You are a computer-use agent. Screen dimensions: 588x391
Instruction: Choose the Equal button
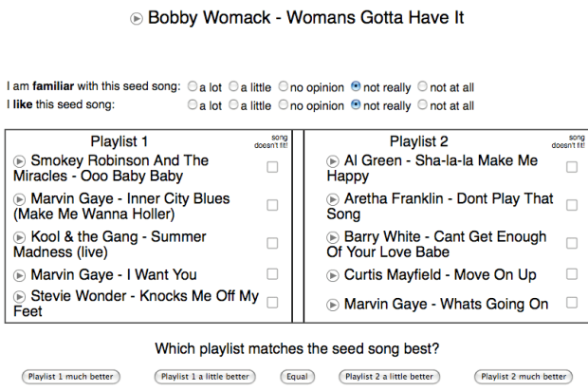coord(297,377)
